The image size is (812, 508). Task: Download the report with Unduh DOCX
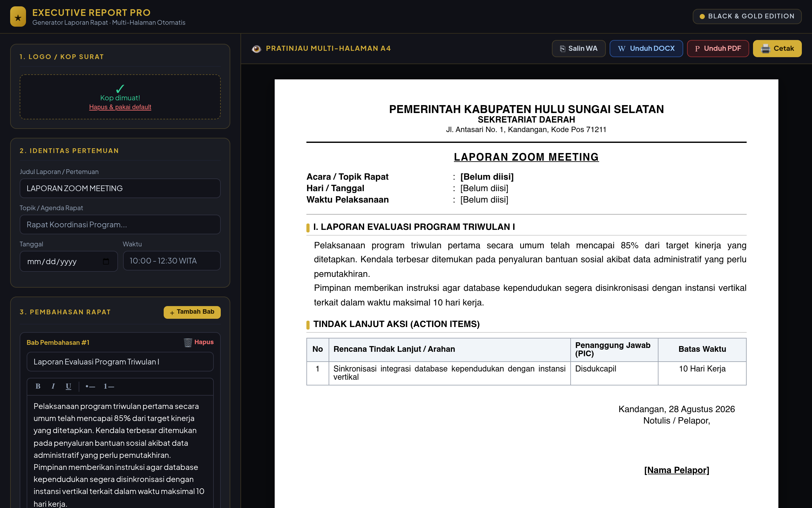[x=646, y=49]
